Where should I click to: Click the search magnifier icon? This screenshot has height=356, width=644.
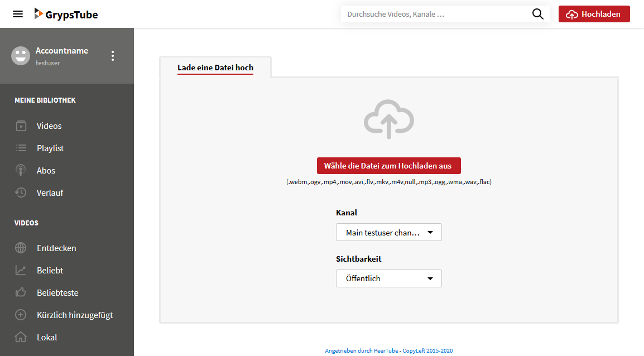point(537,15)
